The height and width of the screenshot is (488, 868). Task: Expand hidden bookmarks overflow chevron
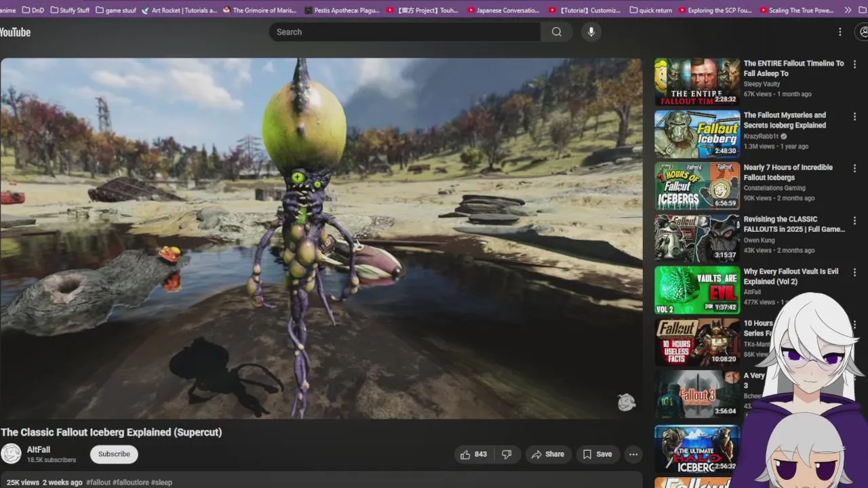click(848, 10)
